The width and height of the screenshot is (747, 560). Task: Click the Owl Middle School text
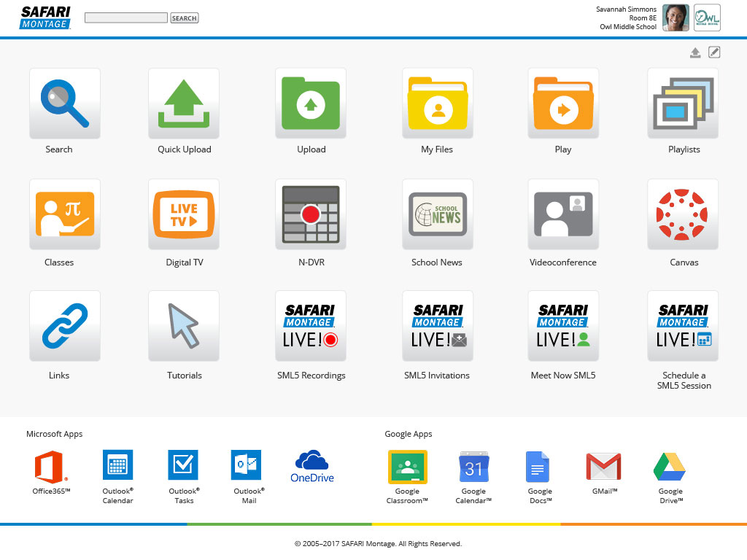628,27
